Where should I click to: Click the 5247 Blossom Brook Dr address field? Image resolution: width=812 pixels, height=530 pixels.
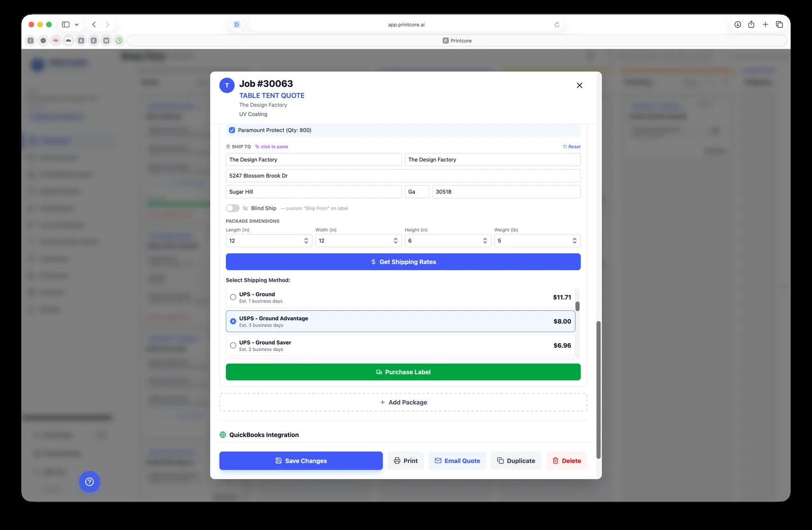(x=403, y=176)
